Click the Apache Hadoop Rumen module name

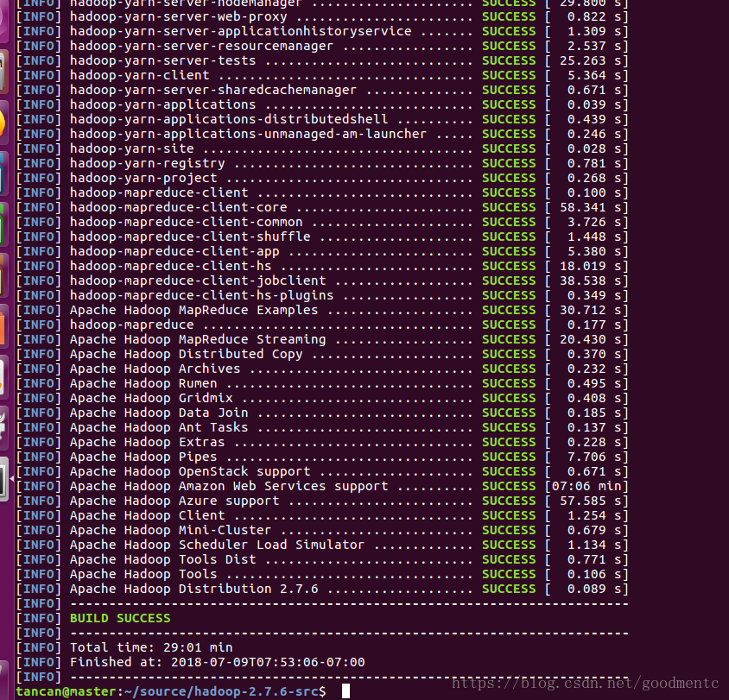(x=143, y=384)
